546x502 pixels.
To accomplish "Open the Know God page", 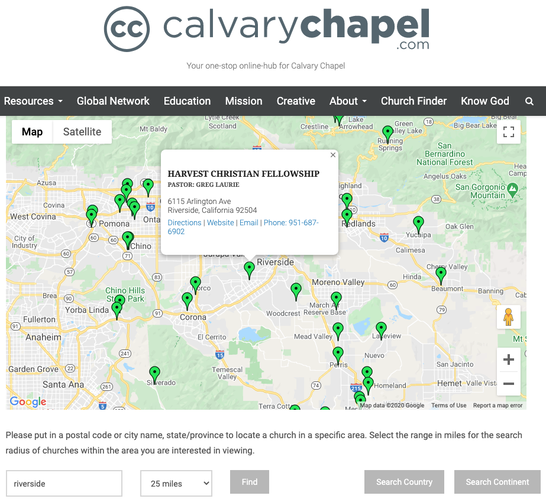I will click(x=485, y=101).
